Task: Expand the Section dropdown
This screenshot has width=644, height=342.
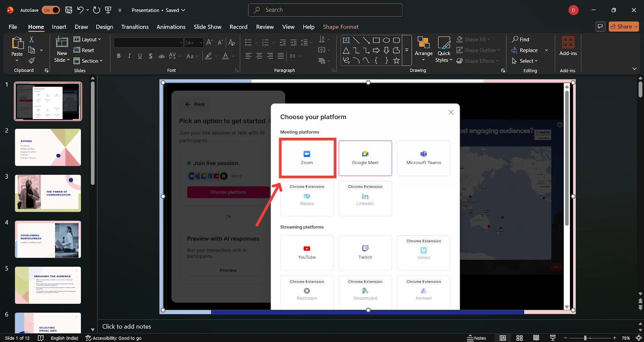Action: coord(88,61)
